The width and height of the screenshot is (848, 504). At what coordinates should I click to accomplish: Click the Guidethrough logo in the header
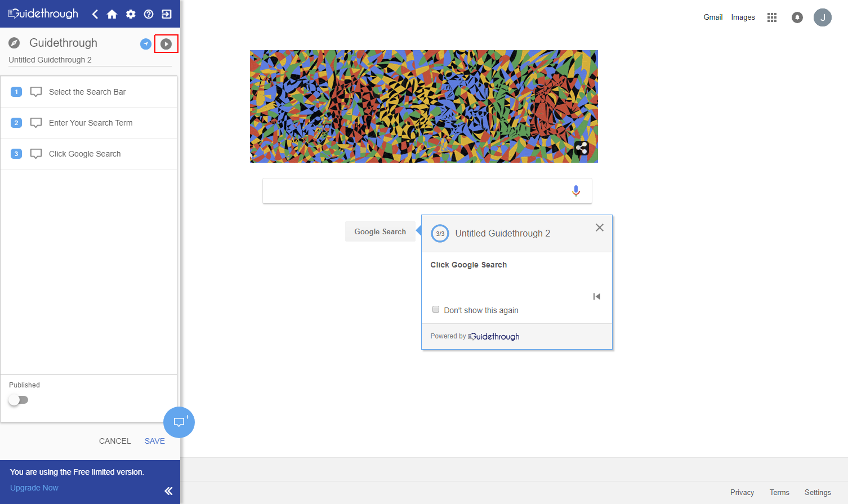click(x=43, y=14)
